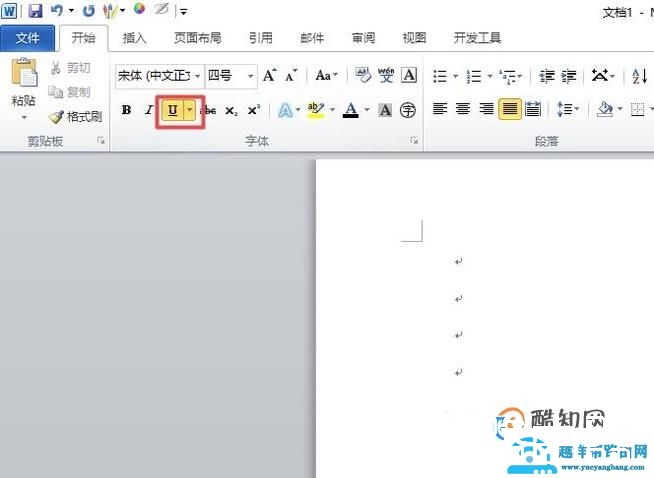This screenshot has height=478, width=654.
Task: Click the Sort A-Z icon
Action: tap(640, 76)
